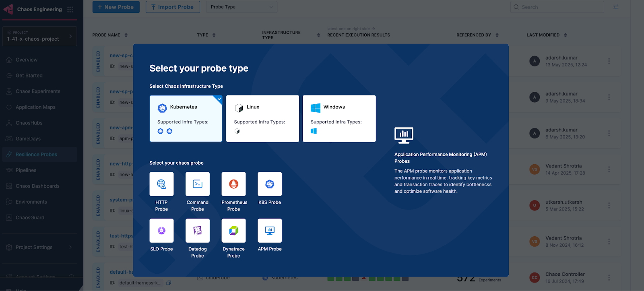
Task: Sort by Last Modified column
Action: point(565,35)
